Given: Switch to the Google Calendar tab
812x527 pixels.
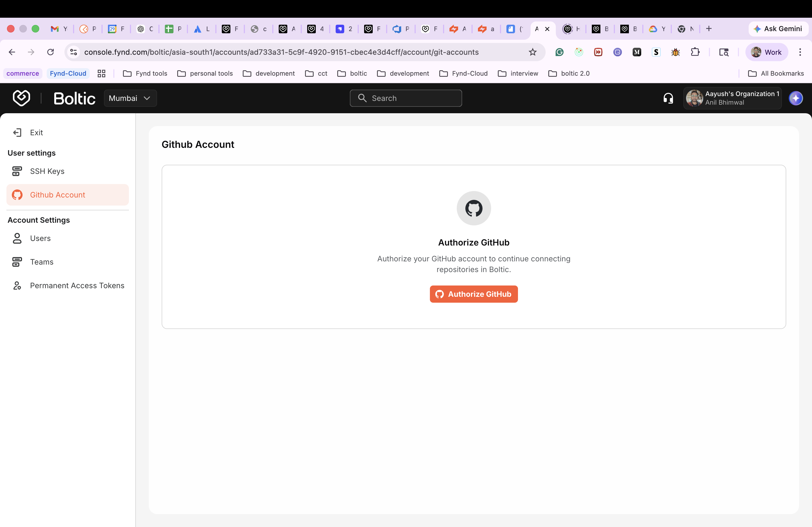Looking at the screenshot, I should (116, 29).
